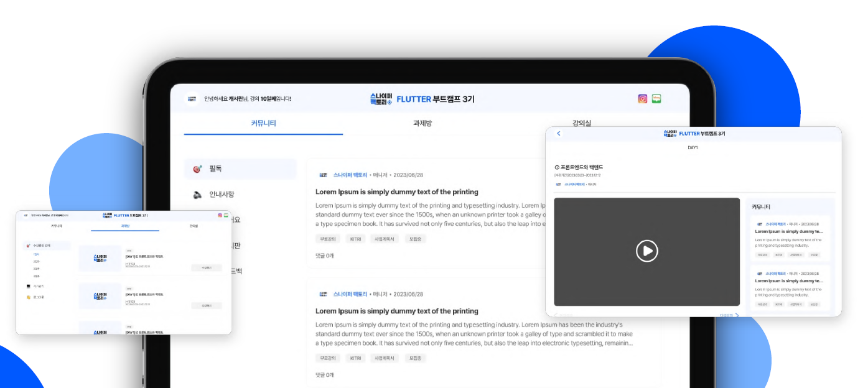Open second community card title in lecture window
The image size is (868, 388).
point(789,282)
